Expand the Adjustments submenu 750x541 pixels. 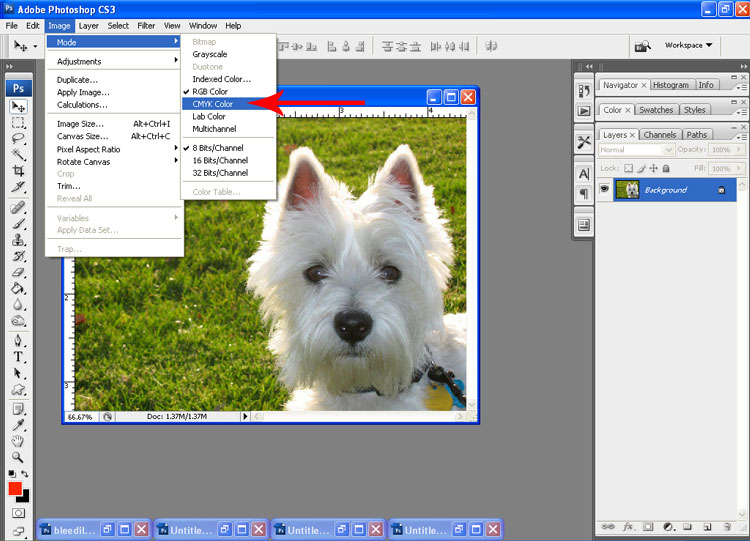click(x=114, y=61)
